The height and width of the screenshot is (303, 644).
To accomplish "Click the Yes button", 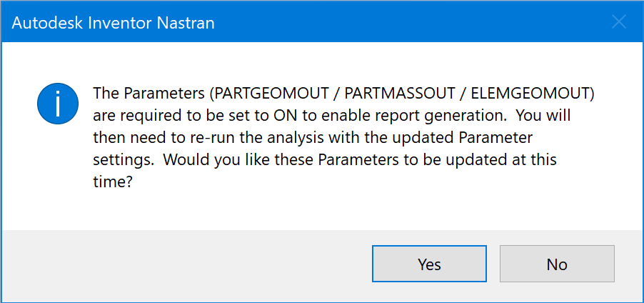I will click(x=429, y=264).
